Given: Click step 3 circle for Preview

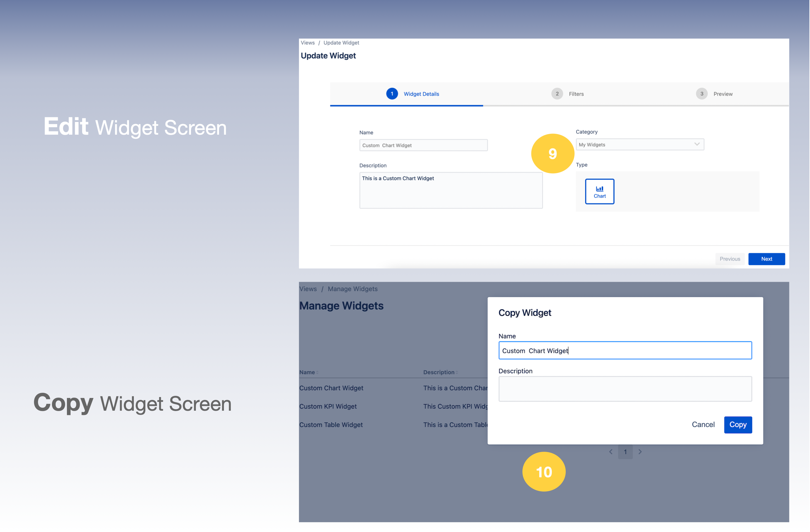Looking at the screenshot, I should point(701,94).
